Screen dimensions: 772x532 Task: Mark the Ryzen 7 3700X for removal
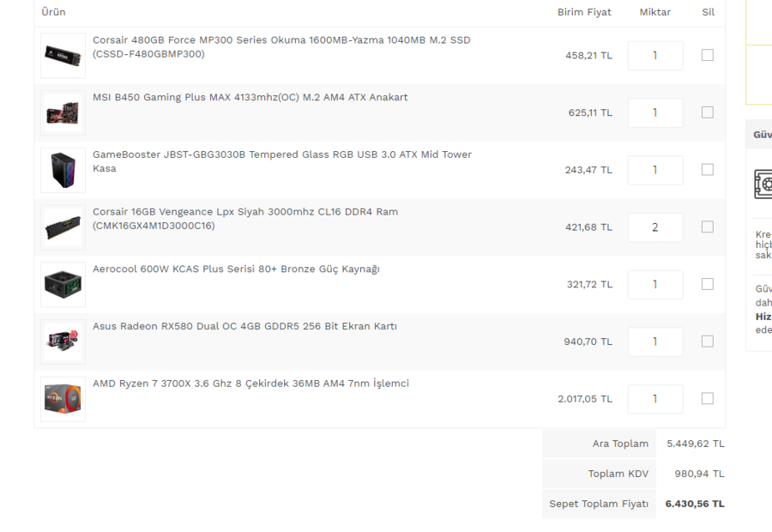[707, 398]
